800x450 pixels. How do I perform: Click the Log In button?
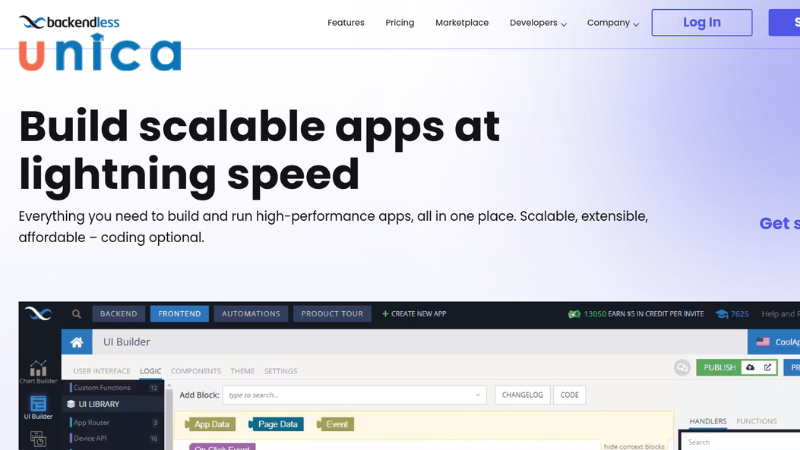(x=702, y=22)
